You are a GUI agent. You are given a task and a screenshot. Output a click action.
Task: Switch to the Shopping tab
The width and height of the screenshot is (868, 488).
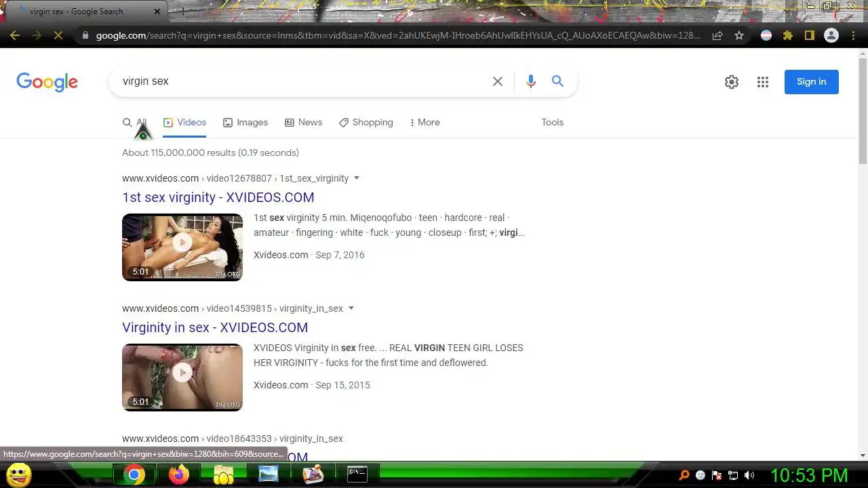coord(366,123)
